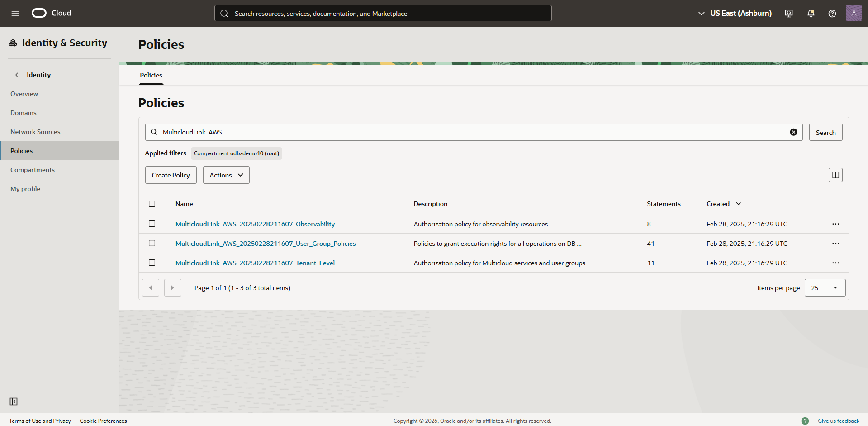868x426 pixels.
Task: Click the odbzdemo10 (root) compartment filter
Action: click(255, 153)
